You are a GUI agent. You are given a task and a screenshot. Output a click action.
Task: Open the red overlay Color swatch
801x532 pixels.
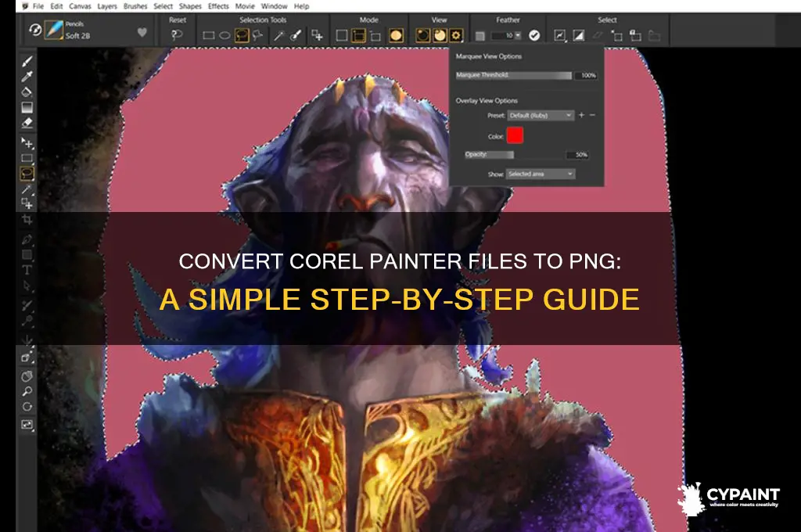pyautogui.click(x=515, y=135)
